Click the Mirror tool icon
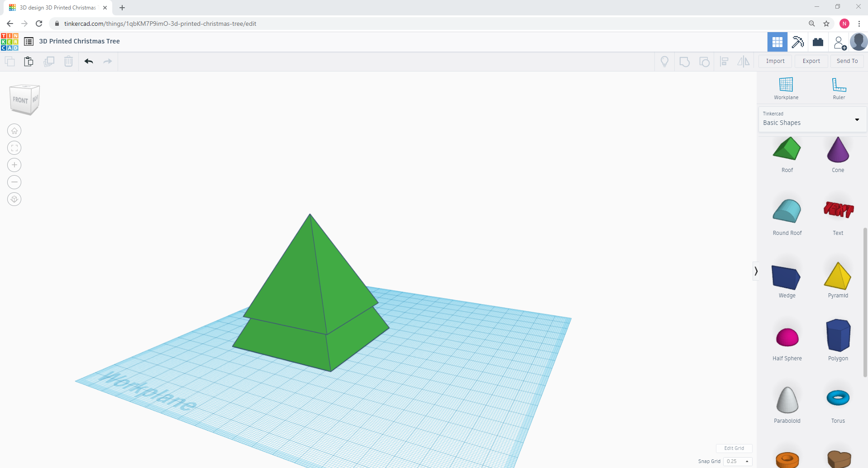The width and height of the screenshot is (868, 468). 744,62
